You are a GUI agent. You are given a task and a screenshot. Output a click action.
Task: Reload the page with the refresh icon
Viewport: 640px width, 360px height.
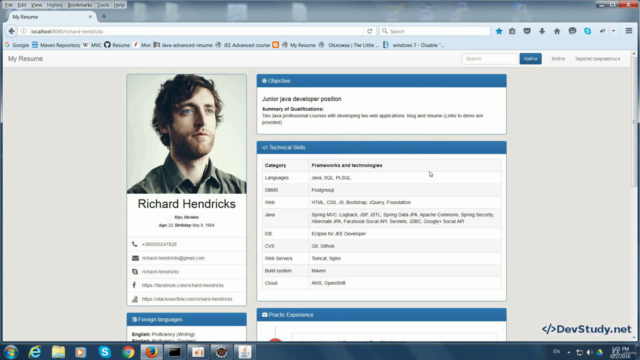369,31
